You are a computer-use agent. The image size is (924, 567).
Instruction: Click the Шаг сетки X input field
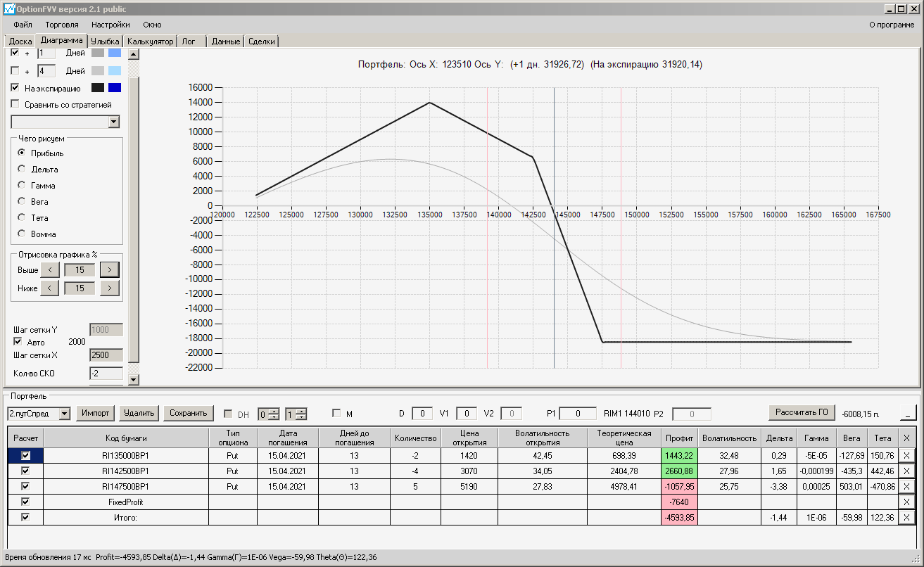click(106, 355)
